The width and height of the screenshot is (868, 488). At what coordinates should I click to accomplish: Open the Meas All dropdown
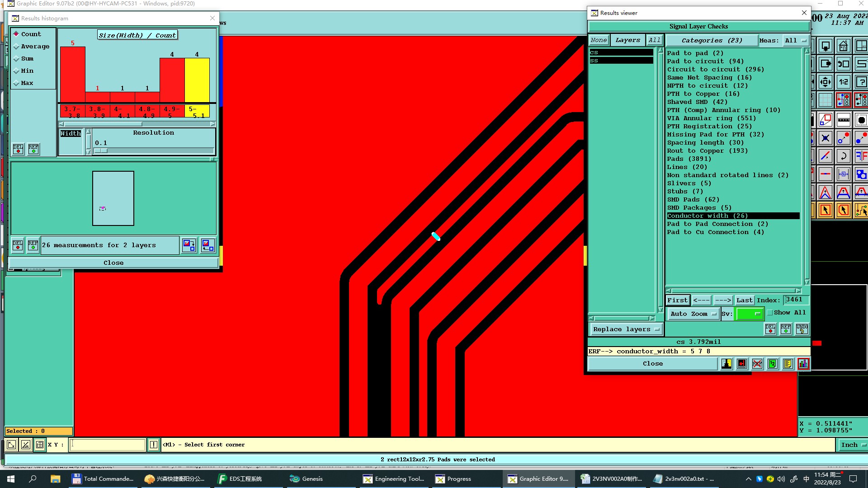pyautogui.click(x=796, y=40)
